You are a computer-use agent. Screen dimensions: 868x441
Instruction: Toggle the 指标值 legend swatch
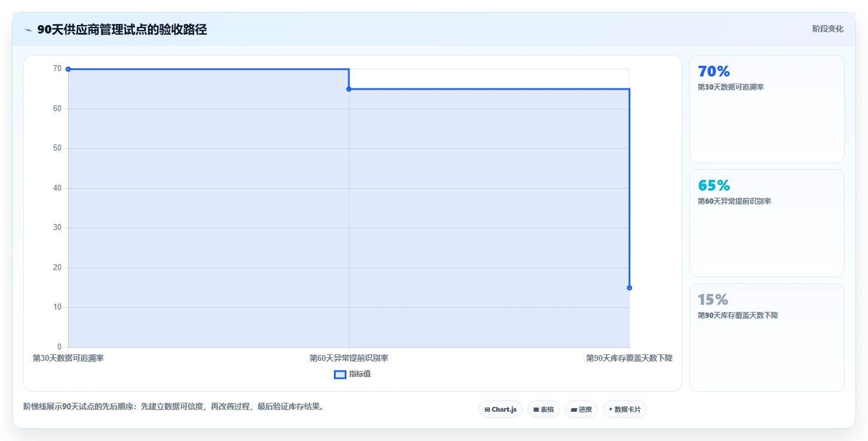coord(340,375)
